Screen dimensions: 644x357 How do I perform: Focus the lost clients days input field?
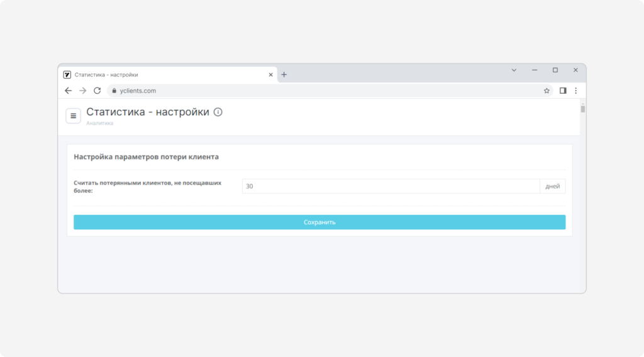click(x=391, y=186)
